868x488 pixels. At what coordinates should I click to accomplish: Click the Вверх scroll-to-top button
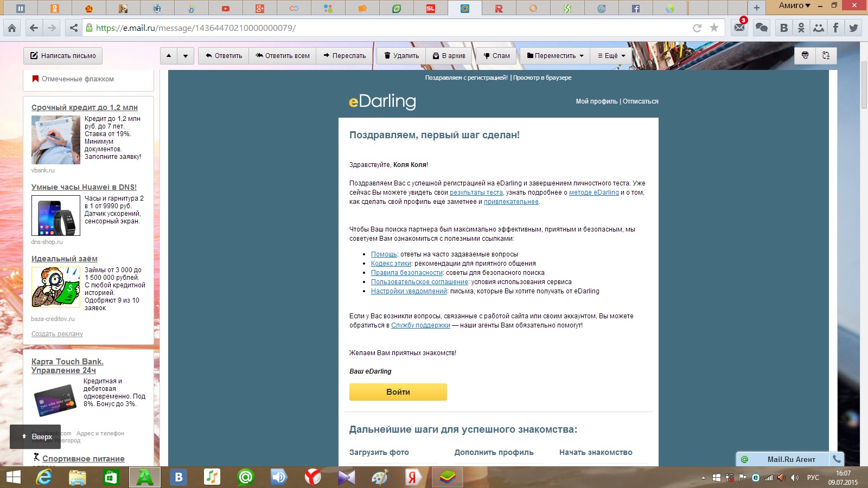pyautogui.click(x=35, y=436)
